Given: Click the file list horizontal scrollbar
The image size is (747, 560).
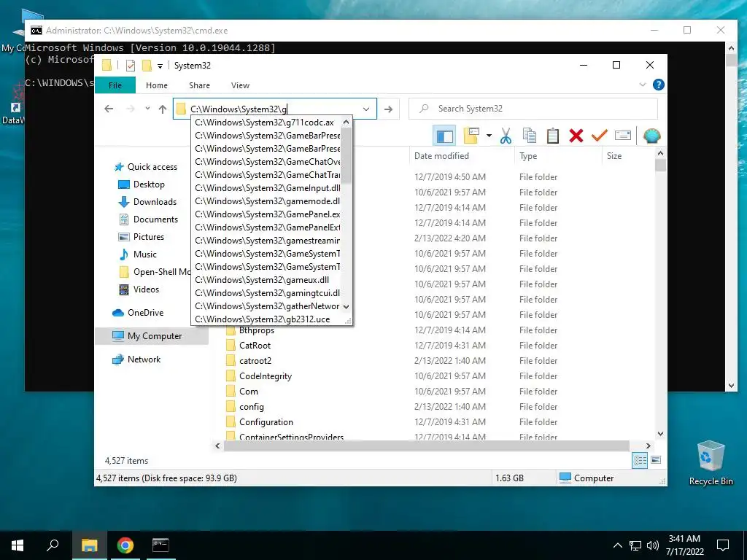Looking at the screenshot, I should tap(427, 446).
